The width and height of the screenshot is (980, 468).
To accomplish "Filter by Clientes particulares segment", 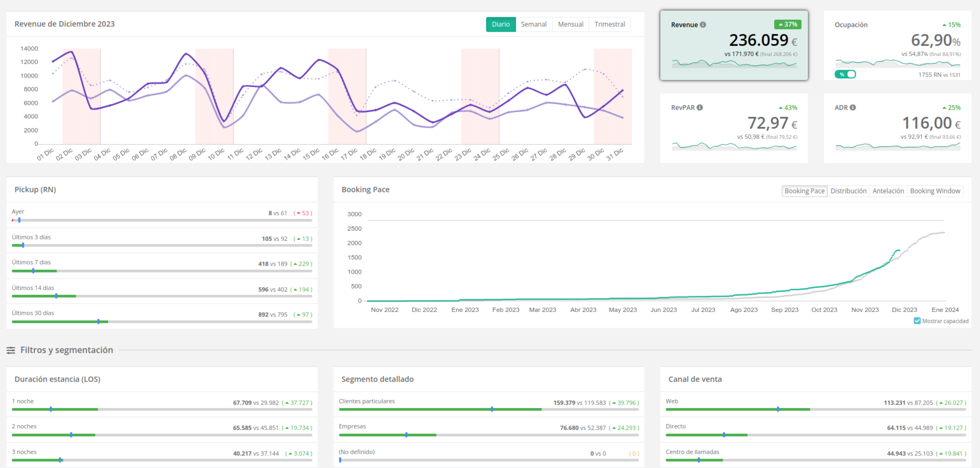I will pyautogui.click(x=489, y=404).
